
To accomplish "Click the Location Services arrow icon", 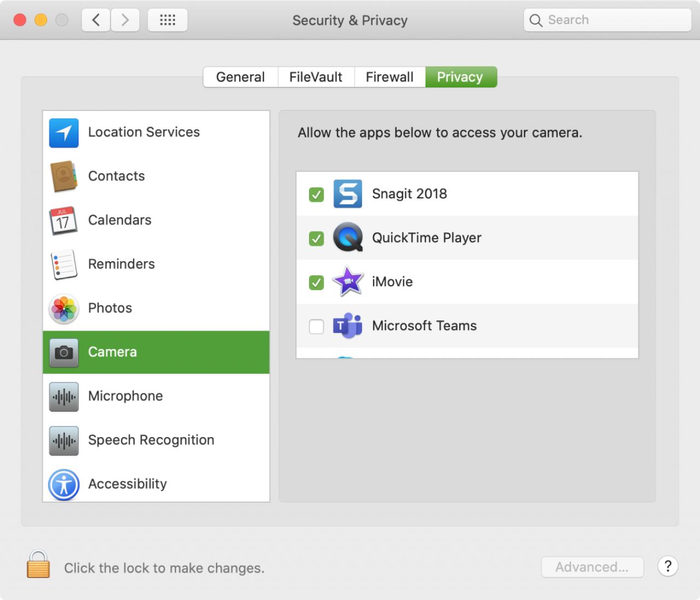I will pyautogui.click(x=64, y=133).
